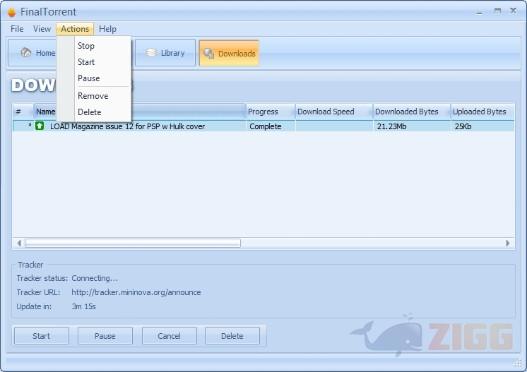Click the right scroll arrow of horizontal scrollbar
This screenshot has height=372, width=527.
pyautogui.click(x=508, y=243)
